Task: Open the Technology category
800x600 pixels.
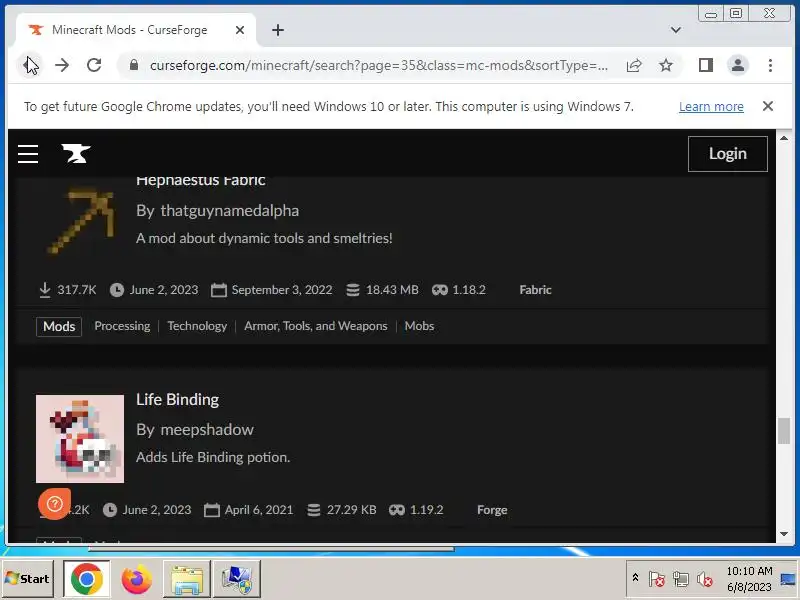Action: coord(197,326)
